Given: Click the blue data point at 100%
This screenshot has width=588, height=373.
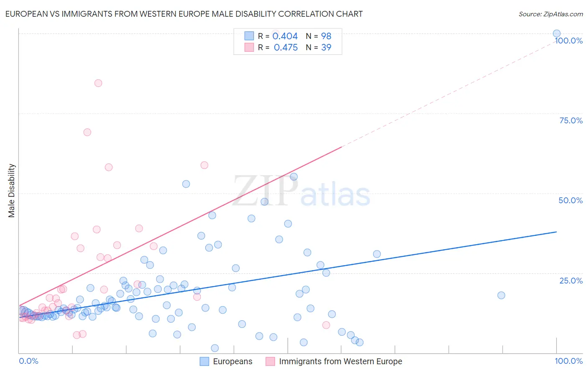Looking at the screenshot, I should [557, 33].
